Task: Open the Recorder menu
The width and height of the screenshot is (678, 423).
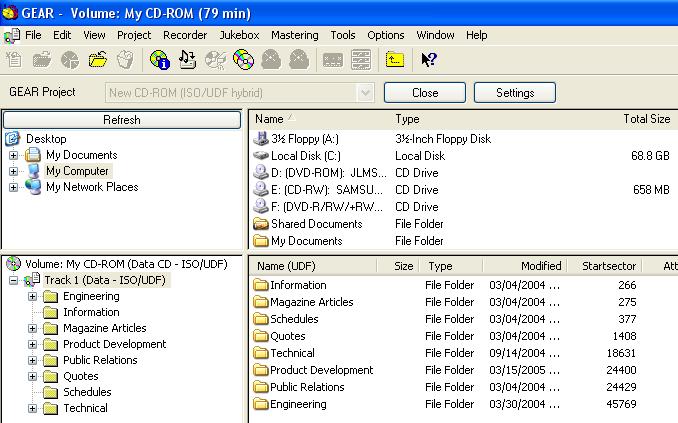Action: pos(185,35)
